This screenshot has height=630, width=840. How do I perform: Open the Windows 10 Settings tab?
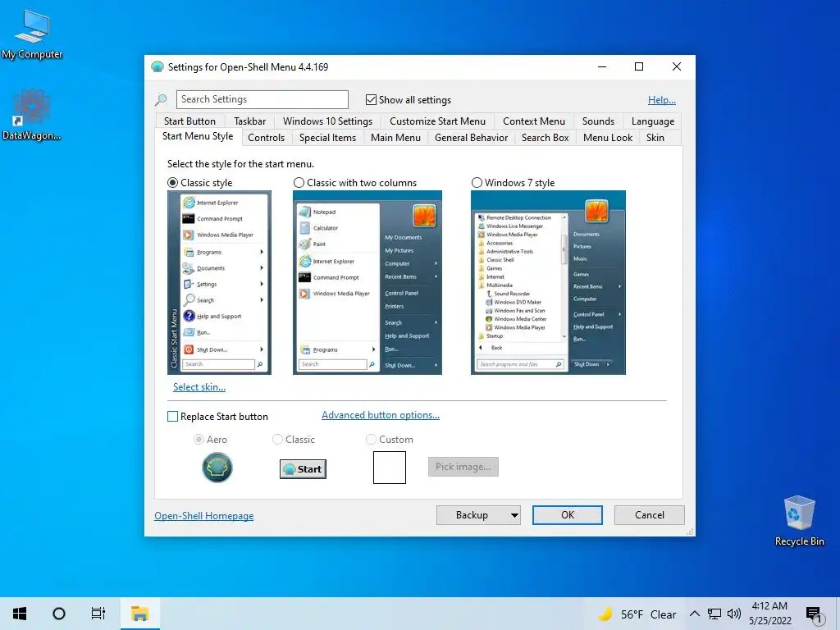click(x=328, y=121)
